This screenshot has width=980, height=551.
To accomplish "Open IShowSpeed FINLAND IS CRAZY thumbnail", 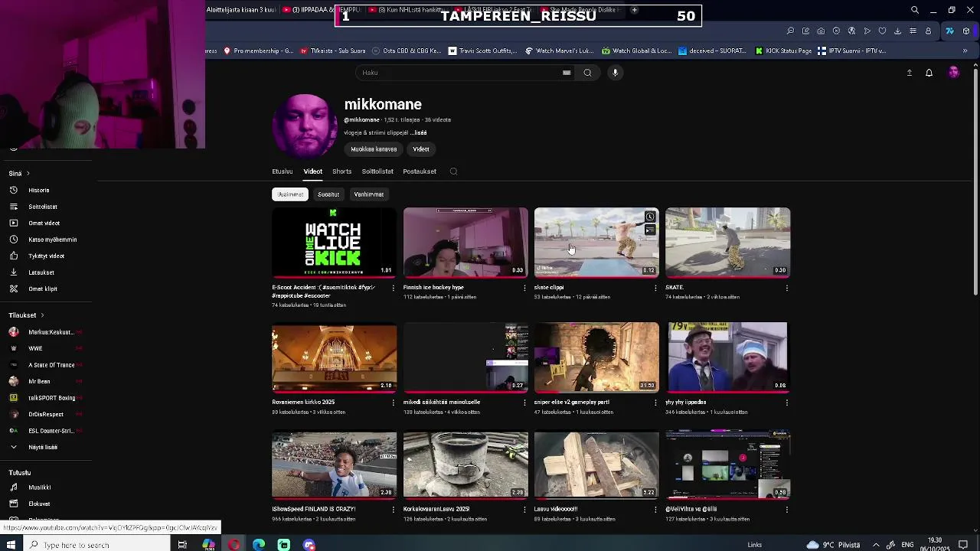I will pyautogui.click(x=335, y=465).
